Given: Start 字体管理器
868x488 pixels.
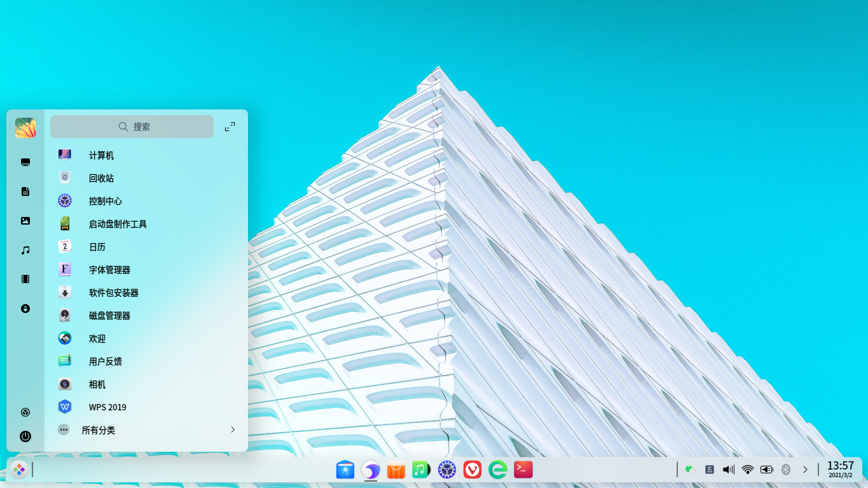Looking at the screenshot, I should click(146, 270).
